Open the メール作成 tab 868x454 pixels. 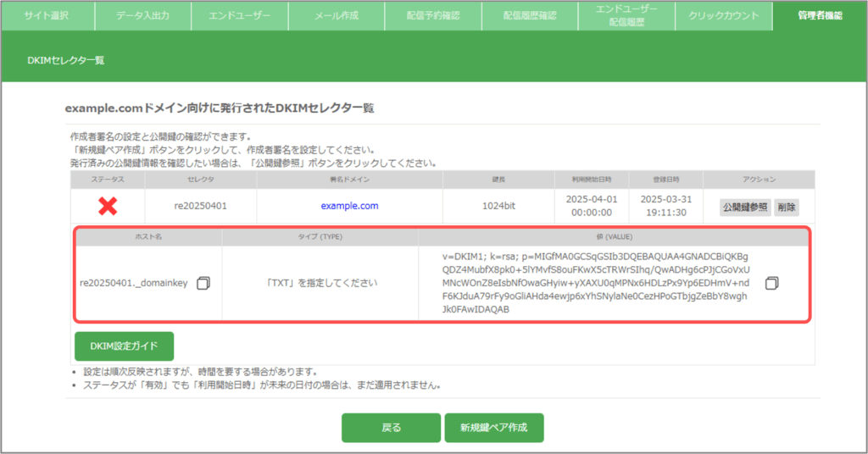tap(337, 15)
